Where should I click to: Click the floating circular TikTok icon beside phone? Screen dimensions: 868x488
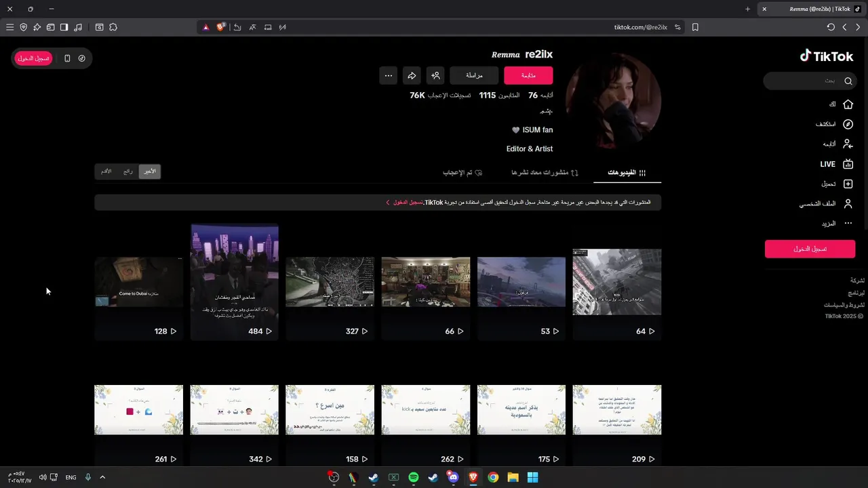click(82, 58)
